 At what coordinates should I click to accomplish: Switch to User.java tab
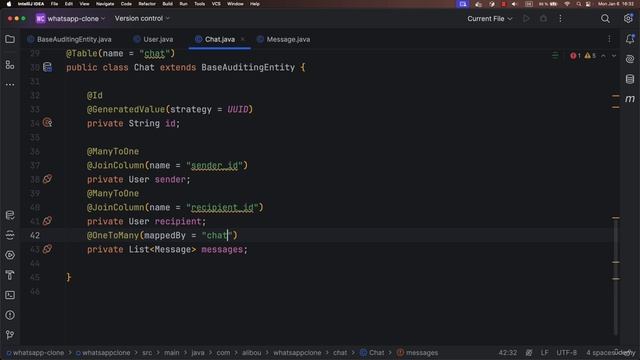click(x=153, y=39)
